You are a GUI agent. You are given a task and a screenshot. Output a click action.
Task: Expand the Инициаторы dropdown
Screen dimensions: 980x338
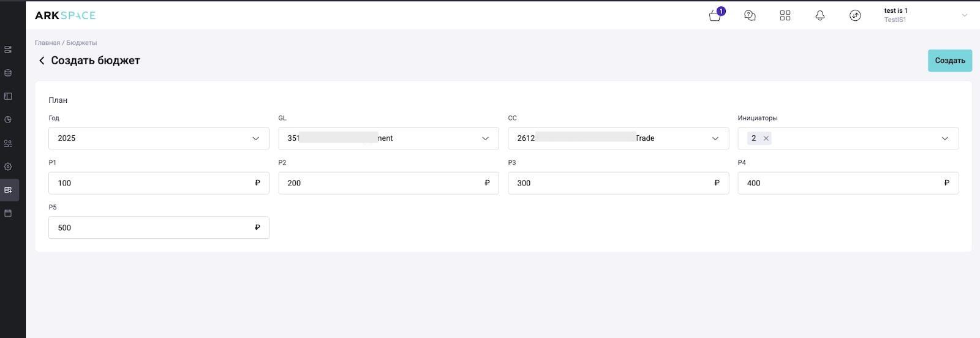pos(848,138)
